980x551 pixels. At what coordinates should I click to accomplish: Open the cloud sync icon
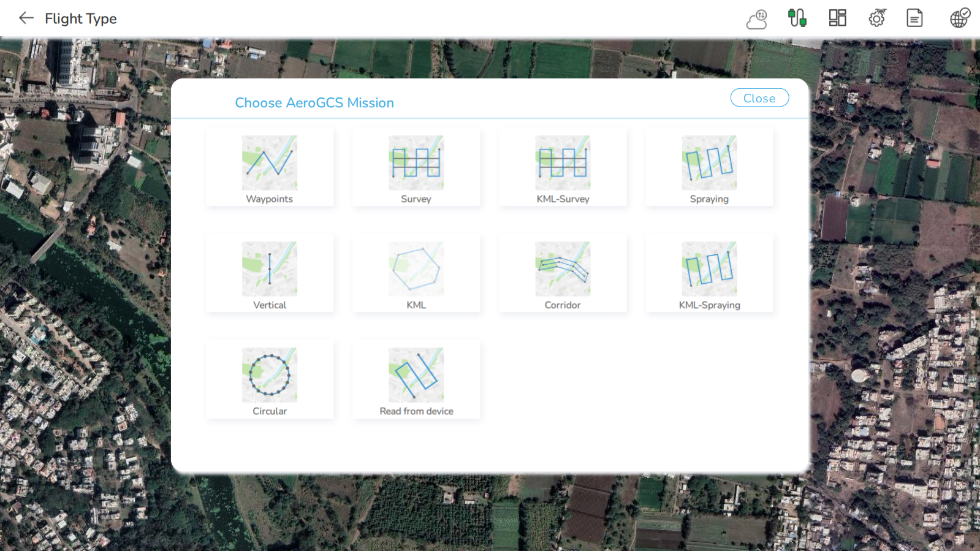pyautogui.click(x=757, y=19)
